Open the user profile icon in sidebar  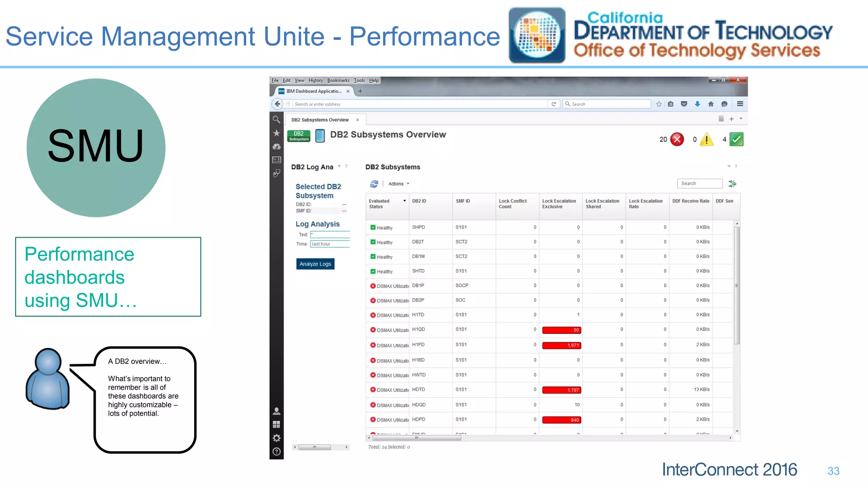click(276, 411)
